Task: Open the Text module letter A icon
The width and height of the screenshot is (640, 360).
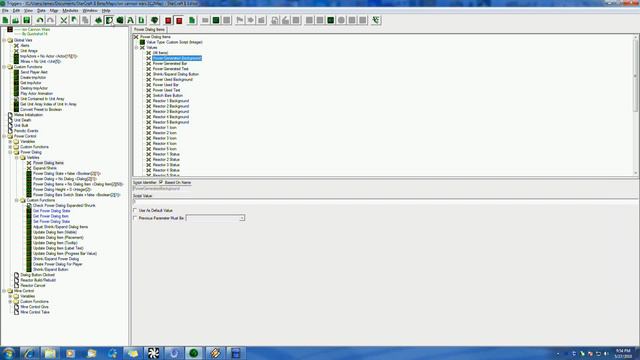Action: pyautogui.click(x=131, y=20)
